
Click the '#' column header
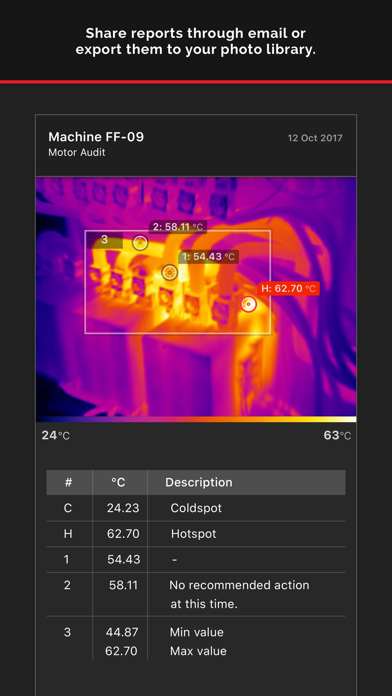(68, 482)
